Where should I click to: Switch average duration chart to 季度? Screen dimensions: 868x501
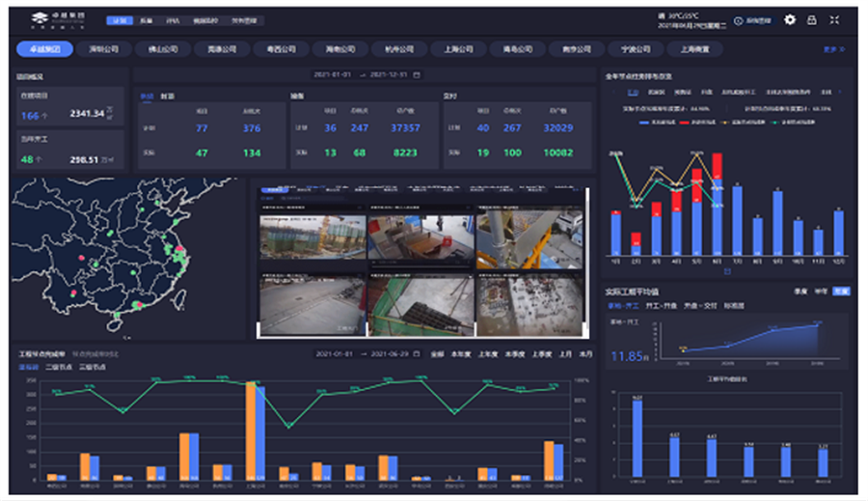tap(800, 291)
